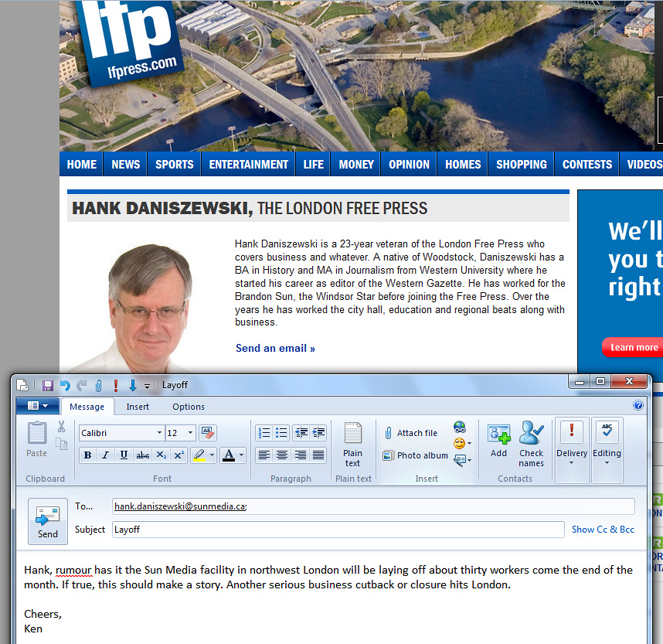
Task: Click Photo album in the Insert group
Action: pyautogui.click(x=416, y=455)
